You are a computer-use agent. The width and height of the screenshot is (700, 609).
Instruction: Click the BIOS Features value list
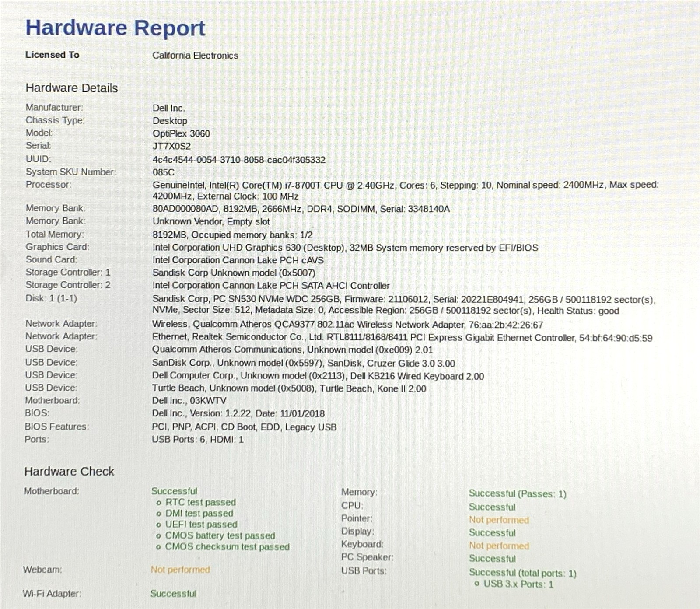pos(244,427)
